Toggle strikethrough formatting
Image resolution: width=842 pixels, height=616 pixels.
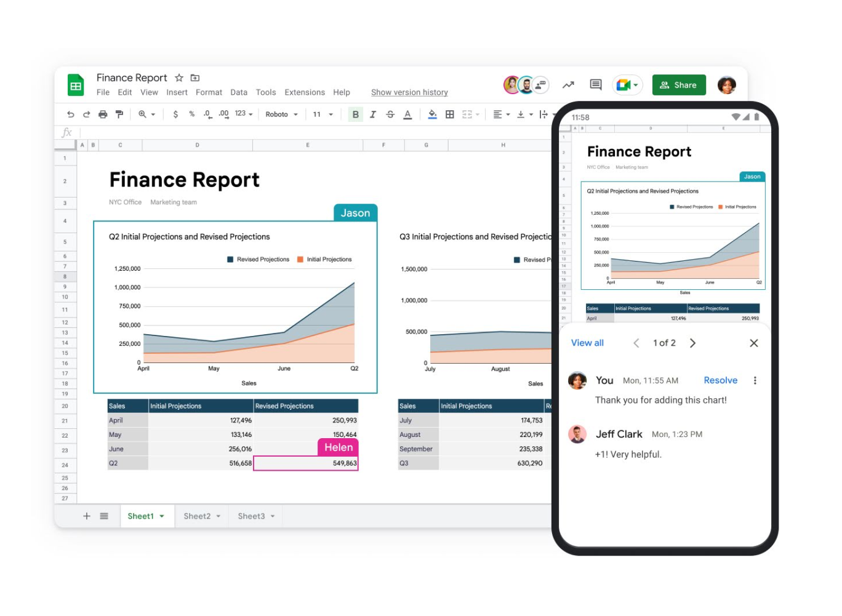[x=390, y=114]
